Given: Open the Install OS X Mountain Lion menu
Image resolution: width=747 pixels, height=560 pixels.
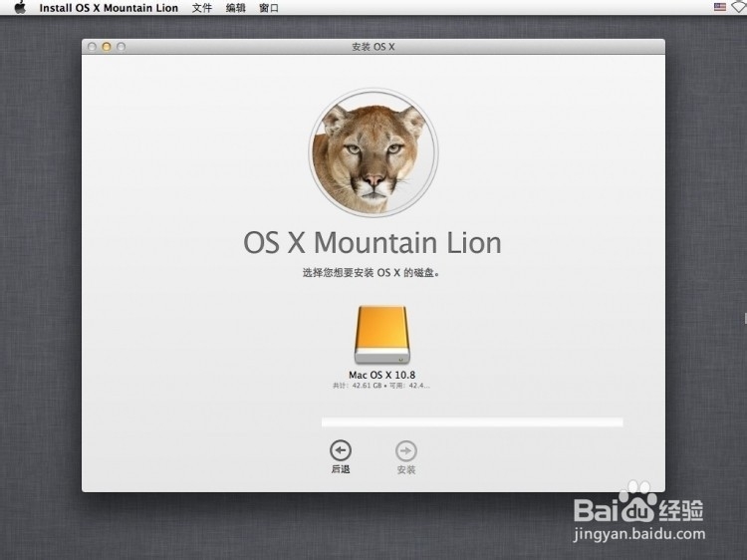Looking at the screenshot, I should [x=109, y=8].
